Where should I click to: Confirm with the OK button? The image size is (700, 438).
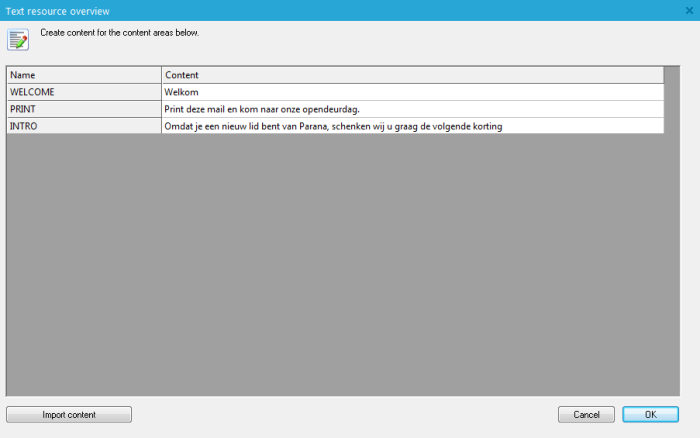point(650,414)
